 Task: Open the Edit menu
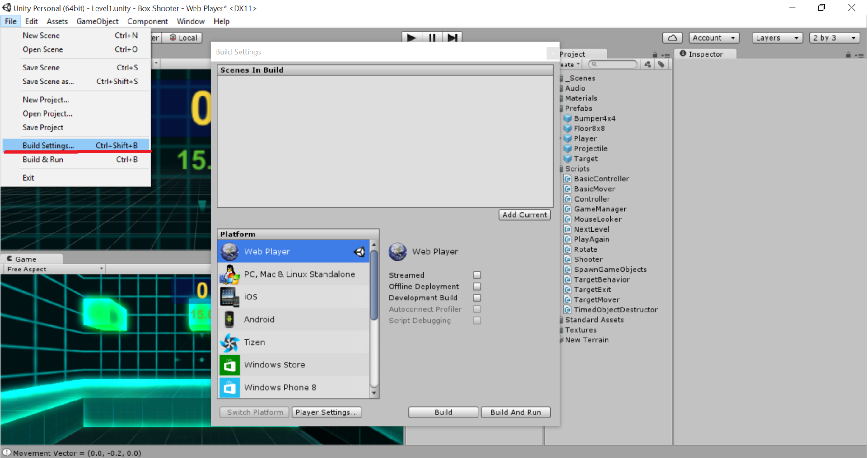click(x=32, y=21)
